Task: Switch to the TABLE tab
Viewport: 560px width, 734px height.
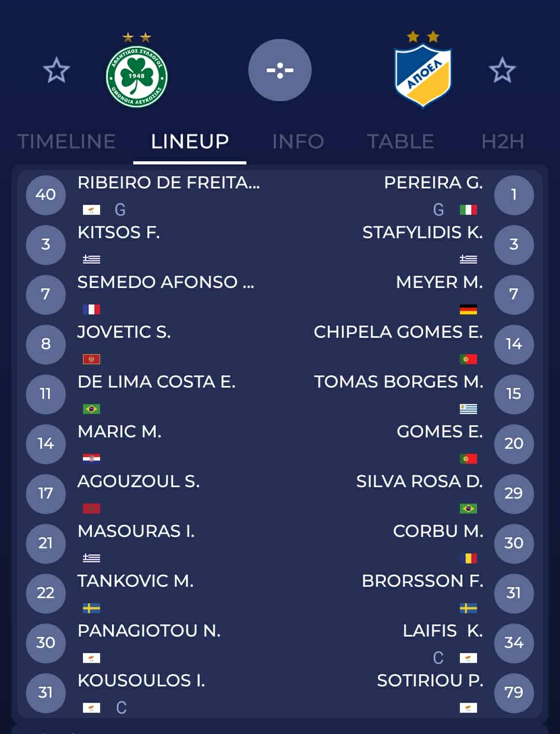Action: [400, 142]
